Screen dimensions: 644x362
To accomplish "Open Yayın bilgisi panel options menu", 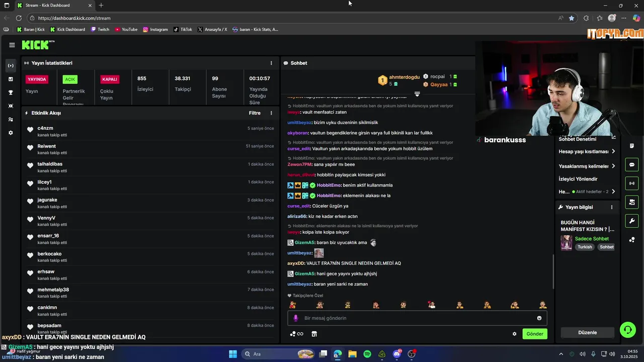I will click(612, 207).
